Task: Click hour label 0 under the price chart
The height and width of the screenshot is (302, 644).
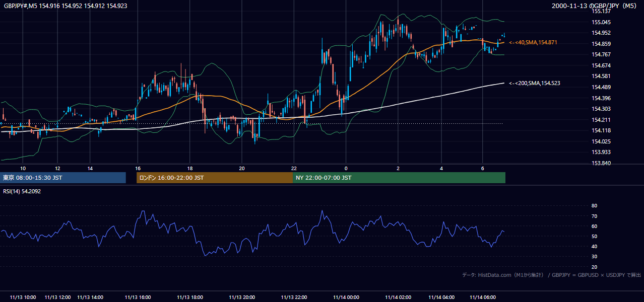Action: pos(346,169)
